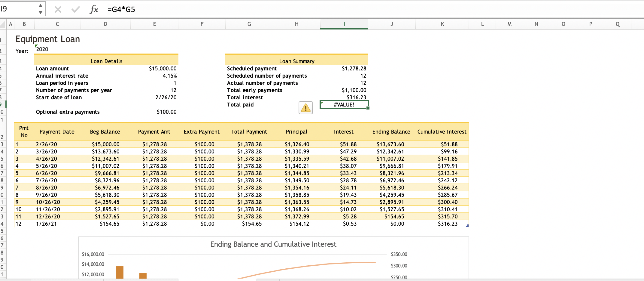Click the chart title Ending Balance and Cumulative Interest
This screenshot has width=644, height=281.
pos(273,244)
